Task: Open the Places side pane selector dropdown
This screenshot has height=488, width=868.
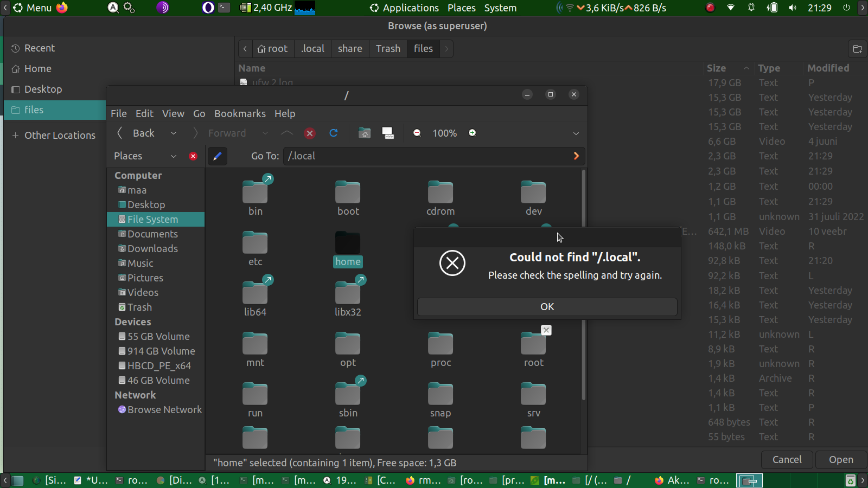Action: (x=174, y=156)
